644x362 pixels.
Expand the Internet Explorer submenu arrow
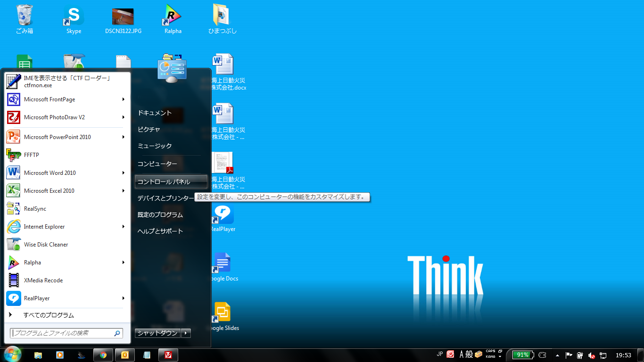tap(124, 227)
